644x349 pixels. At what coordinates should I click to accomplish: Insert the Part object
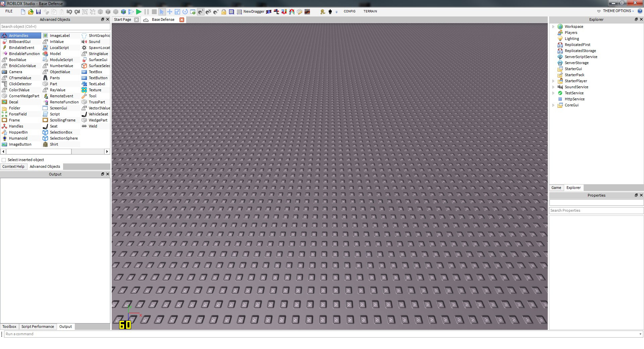[53, 84]
